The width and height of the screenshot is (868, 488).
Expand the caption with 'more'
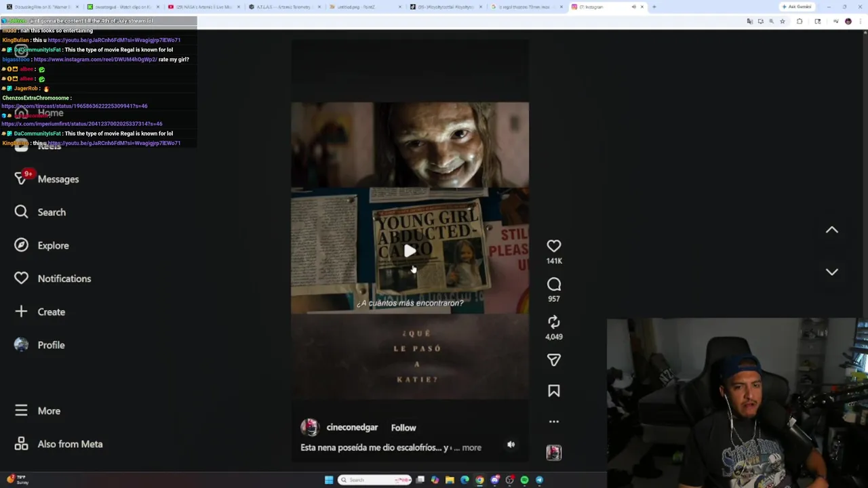coord(471,447)
